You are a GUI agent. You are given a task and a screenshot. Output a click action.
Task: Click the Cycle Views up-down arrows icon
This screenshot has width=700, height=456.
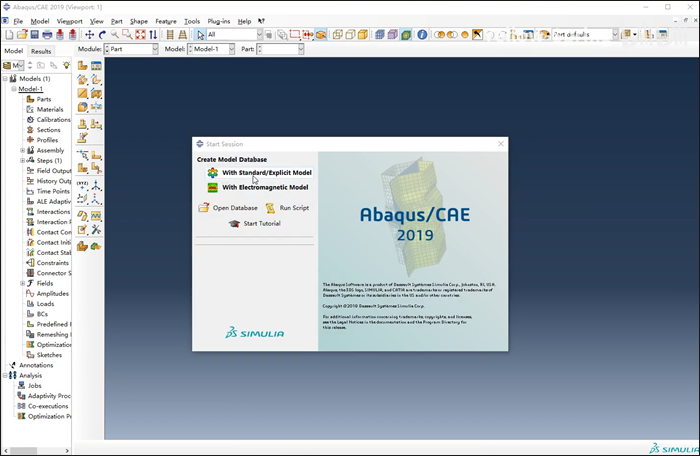point(153,34)
